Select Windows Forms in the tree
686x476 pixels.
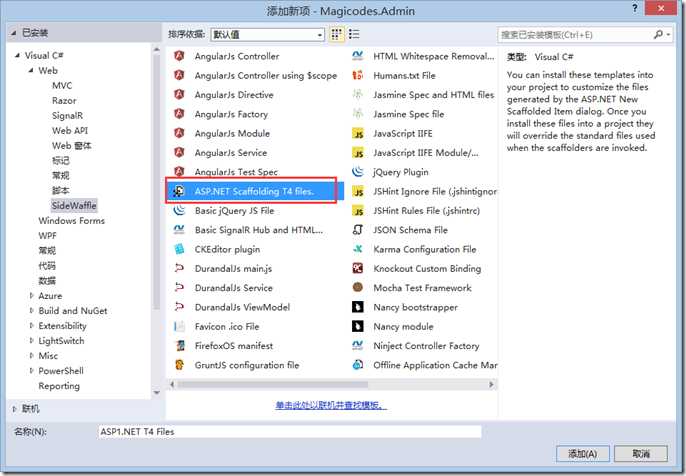(71, 220)
